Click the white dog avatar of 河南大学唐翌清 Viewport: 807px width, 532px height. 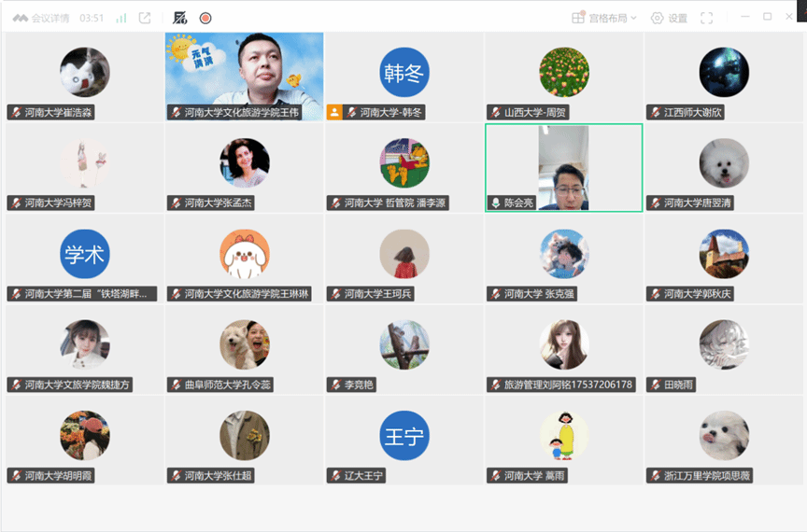[x=724, y=162]
